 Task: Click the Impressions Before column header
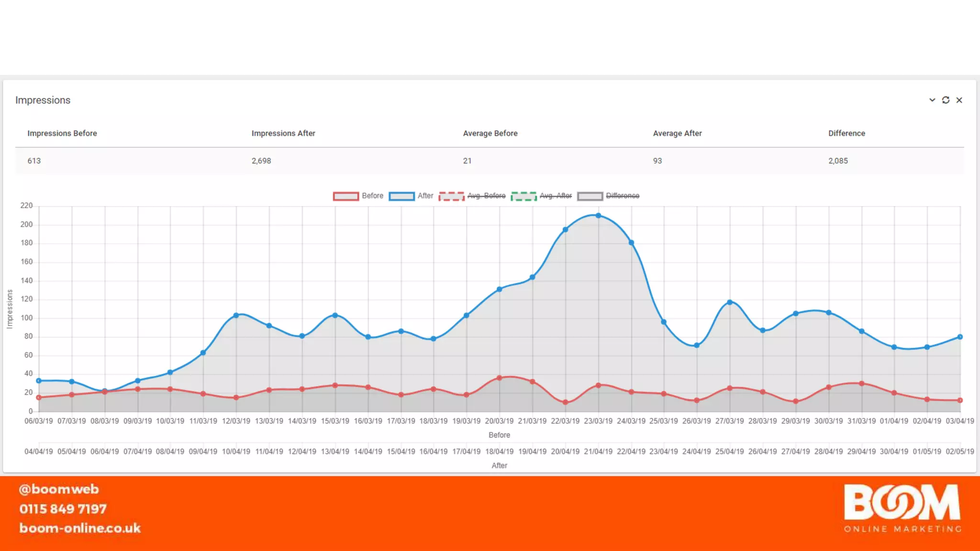pyautogui.click(x=62, y=133)
